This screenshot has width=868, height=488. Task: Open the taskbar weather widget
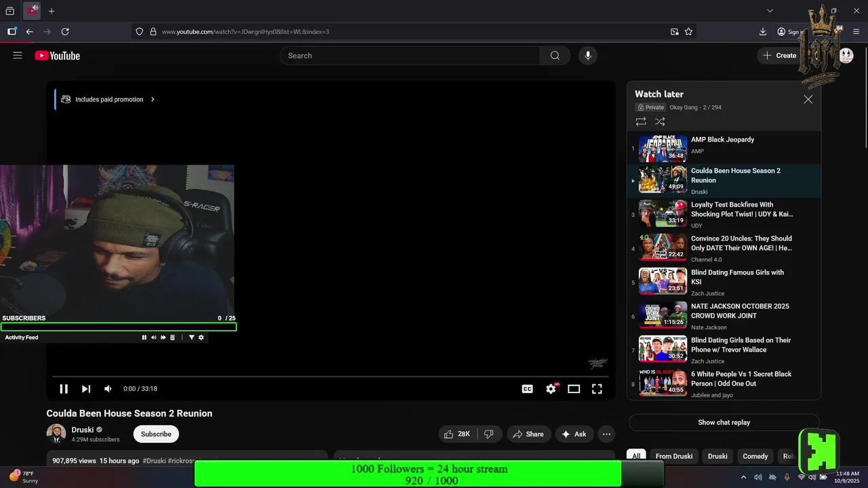point(24,477)
